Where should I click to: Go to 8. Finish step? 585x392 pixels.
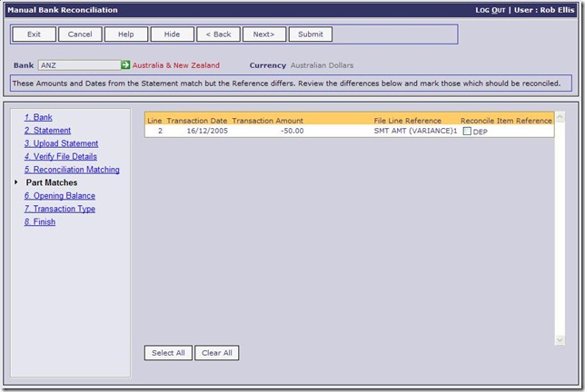coord(40,222)
